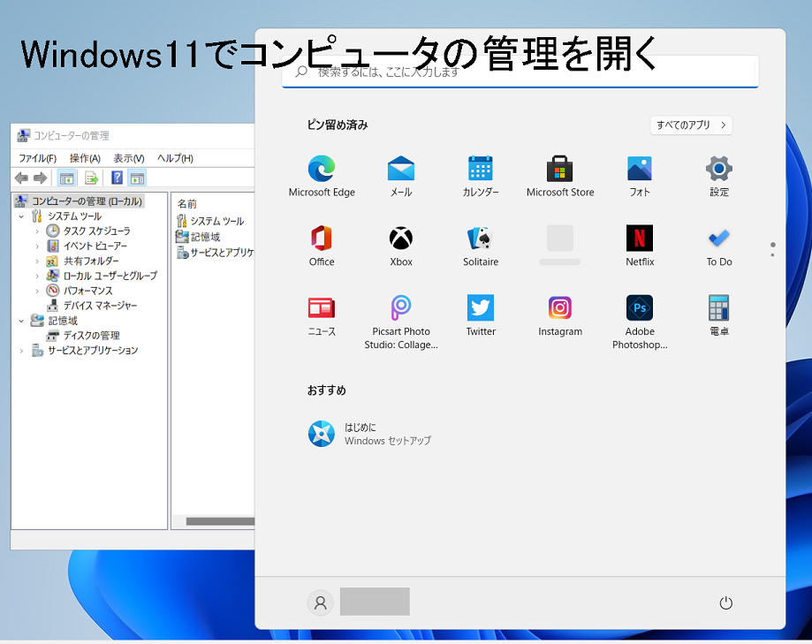
Task: Select ディスクの管理 in the tree
Action: point(90,336)
